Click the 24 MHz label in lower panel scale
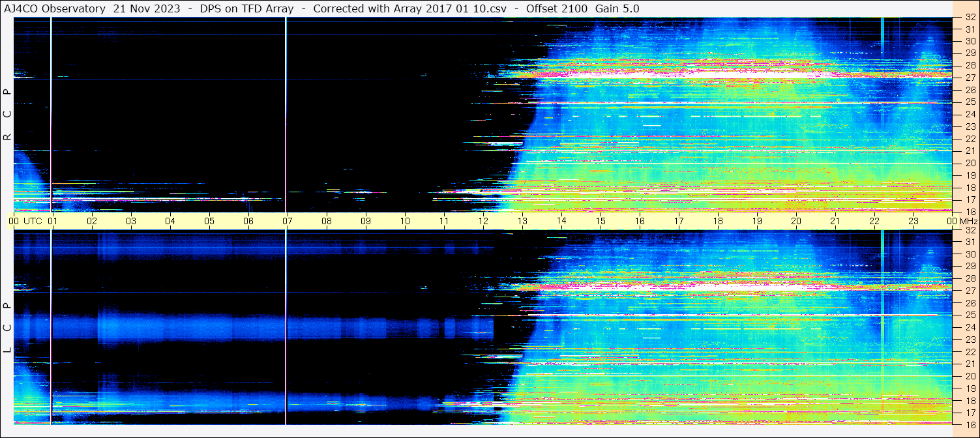 pyautogui.click(x=970, y=327)
